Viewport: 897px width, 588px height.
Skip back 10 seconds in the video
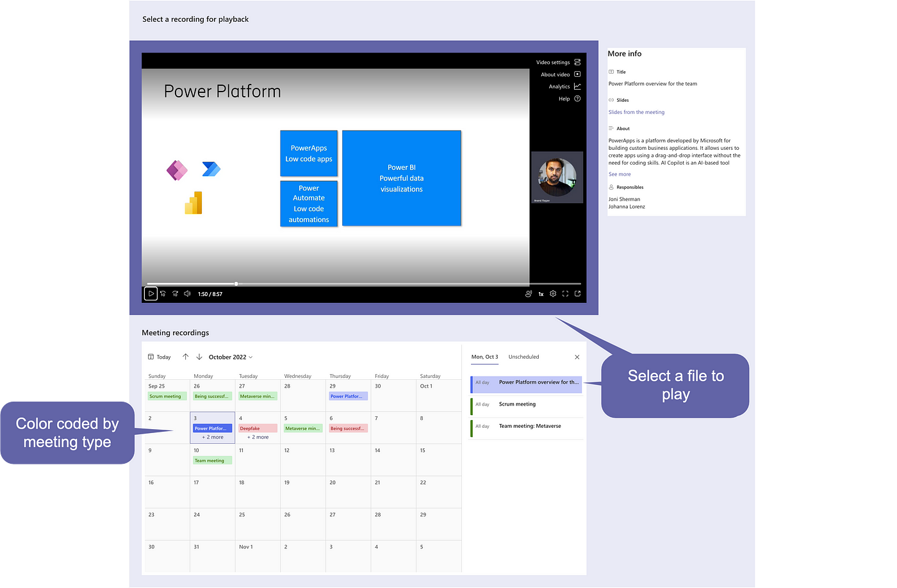click(x=163, y=294)
